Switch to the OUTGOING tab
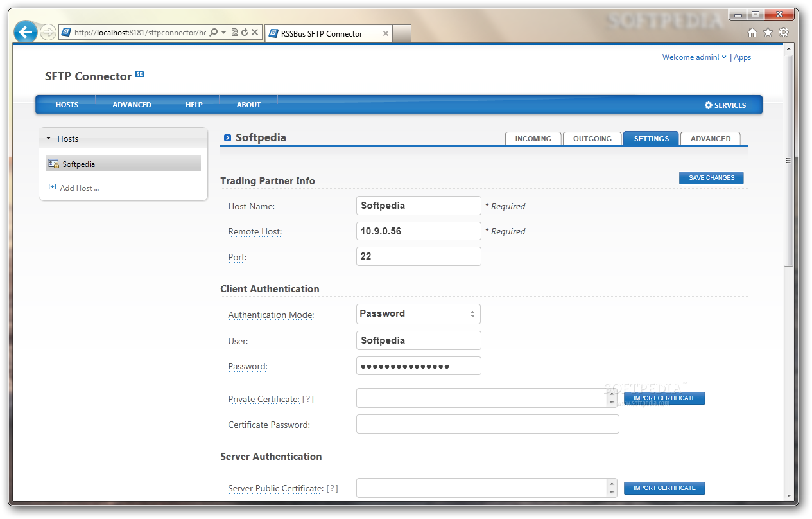 (x=592, y=138)
